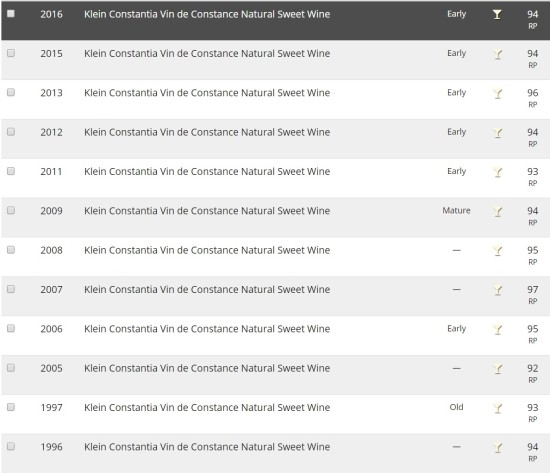Click the Old maturity label for 1997
The image size is (550, 473).
pos(456,407)
